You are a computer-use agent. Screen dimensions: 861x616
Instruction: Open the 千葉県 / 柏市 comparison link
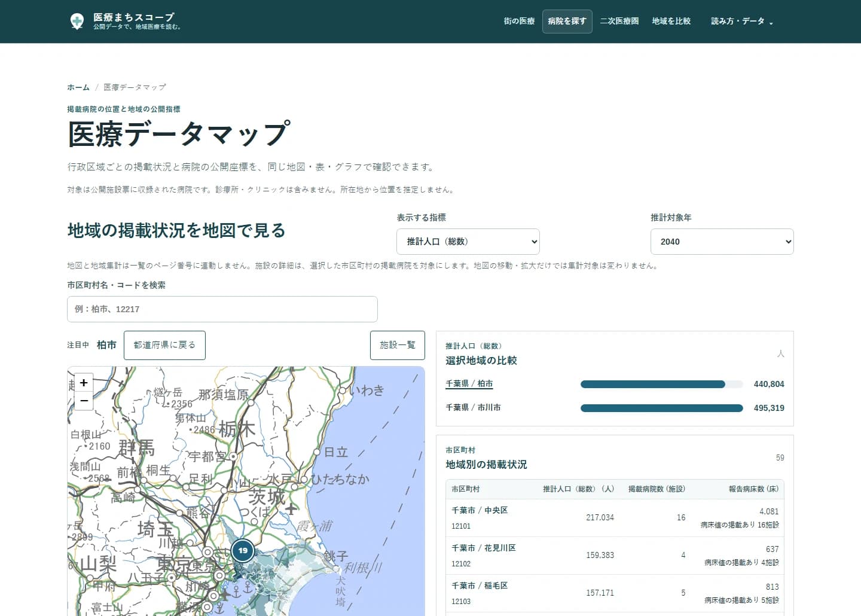(x=469, y=384)
